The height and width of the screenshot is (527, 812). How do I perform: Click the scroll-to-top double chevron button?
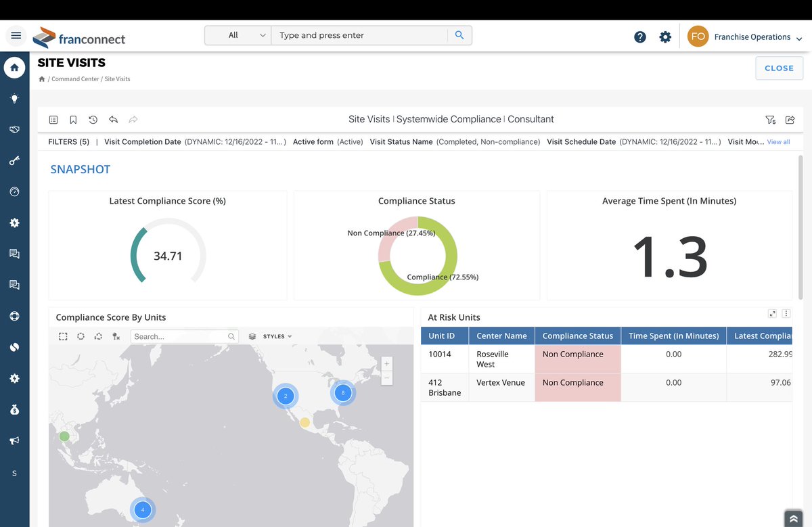point(793,518)
